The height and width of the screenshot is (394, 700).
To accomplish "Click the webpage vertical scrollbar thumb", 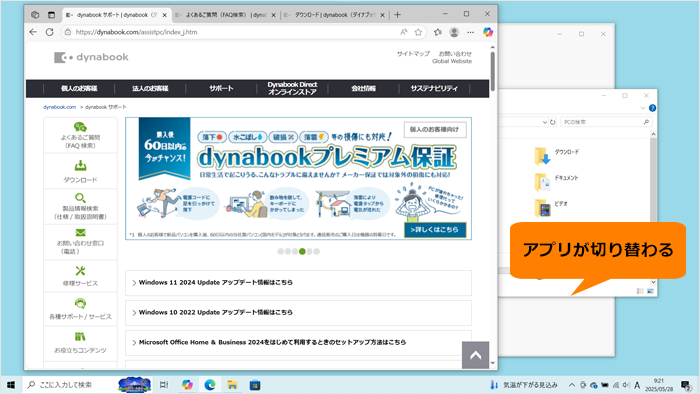I will click(x=492, y=71).
